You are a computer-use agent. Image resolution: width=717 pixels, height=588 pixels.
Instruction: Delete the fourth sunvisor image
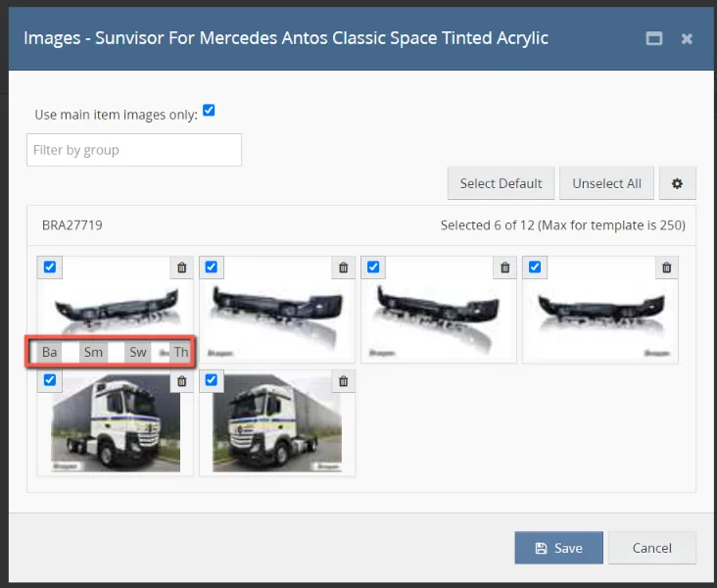tap(667, 268)
